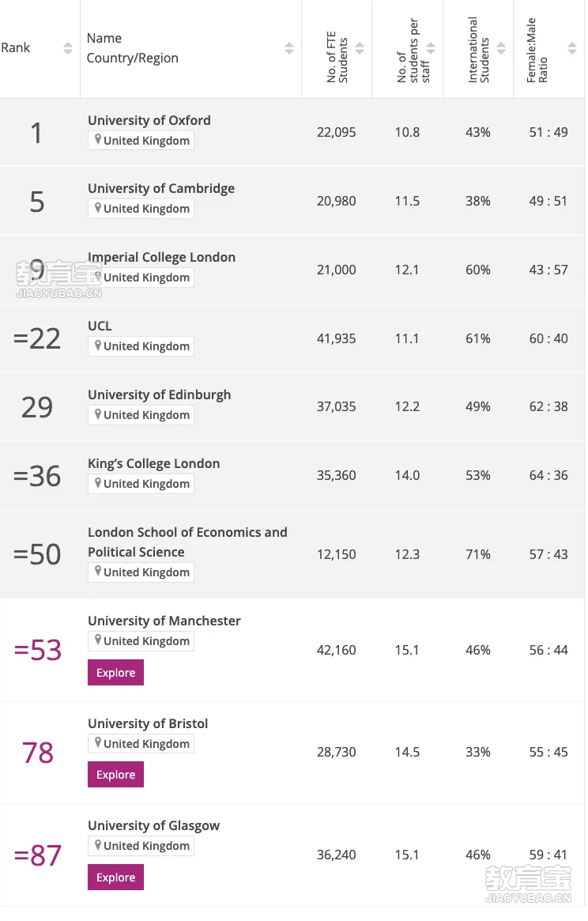Sort by International Students arrows
The image size is (588, 921).
coord(501,48)
